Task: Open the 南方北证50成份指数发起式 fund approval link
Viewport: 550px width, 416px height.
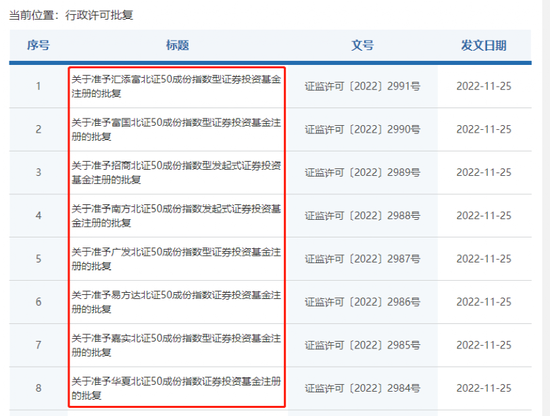Action: 176,216
